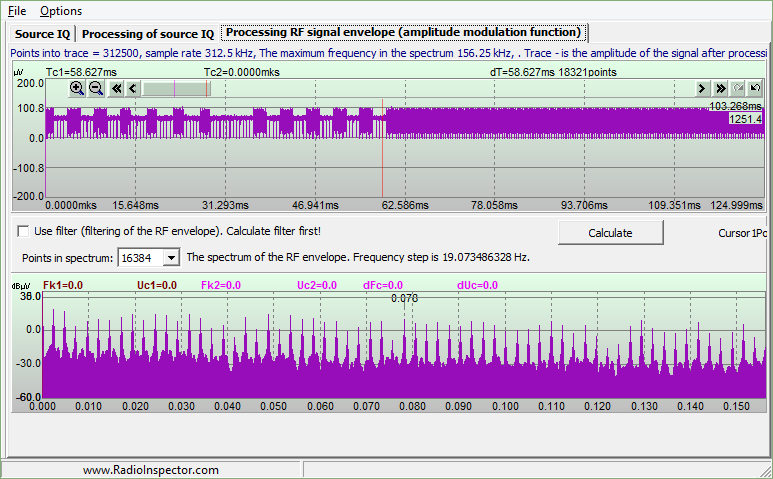The image size is (773, 479).
Task: Jump right with double-arrow forward icon
Action: (720, 88)
